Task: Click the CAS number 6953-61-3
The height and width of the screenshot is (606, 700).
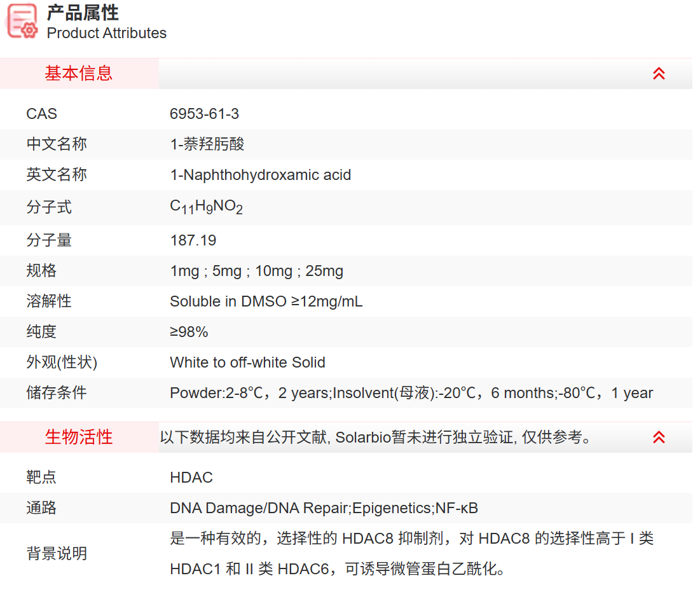Action: tap(205, 113)
